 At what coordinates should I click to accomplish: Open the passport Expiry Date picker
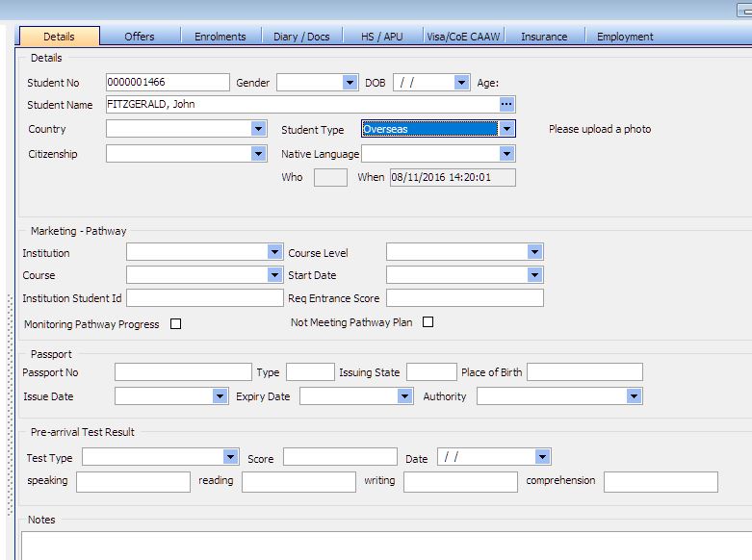coord(403,395)
